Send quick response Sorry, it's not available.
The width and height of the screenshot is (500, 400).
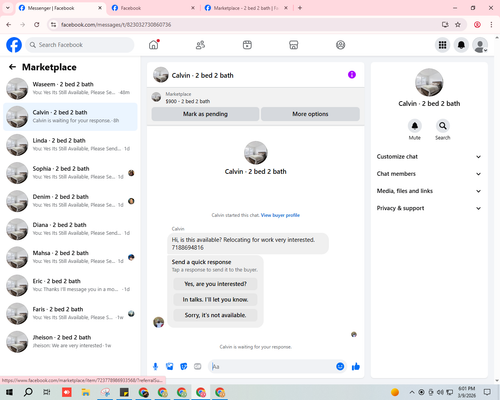coord(215,315)
